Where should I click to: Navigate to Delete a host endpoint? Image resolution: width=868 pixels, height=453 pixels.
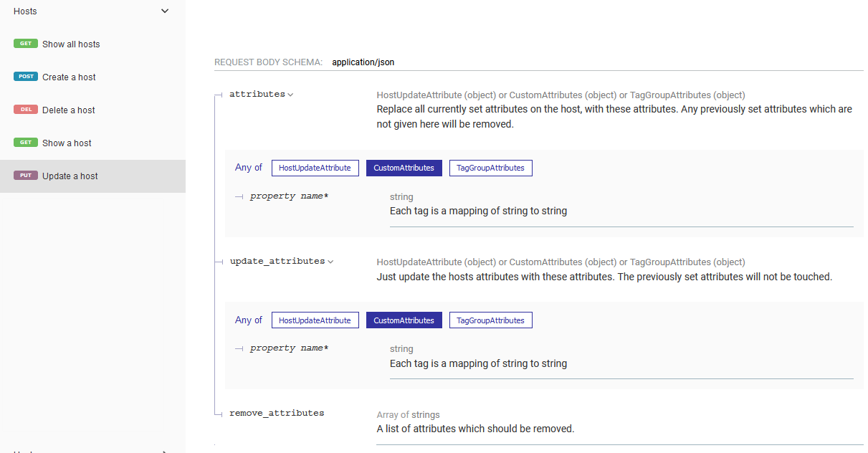pyautogui.click(x=69, y=110)
